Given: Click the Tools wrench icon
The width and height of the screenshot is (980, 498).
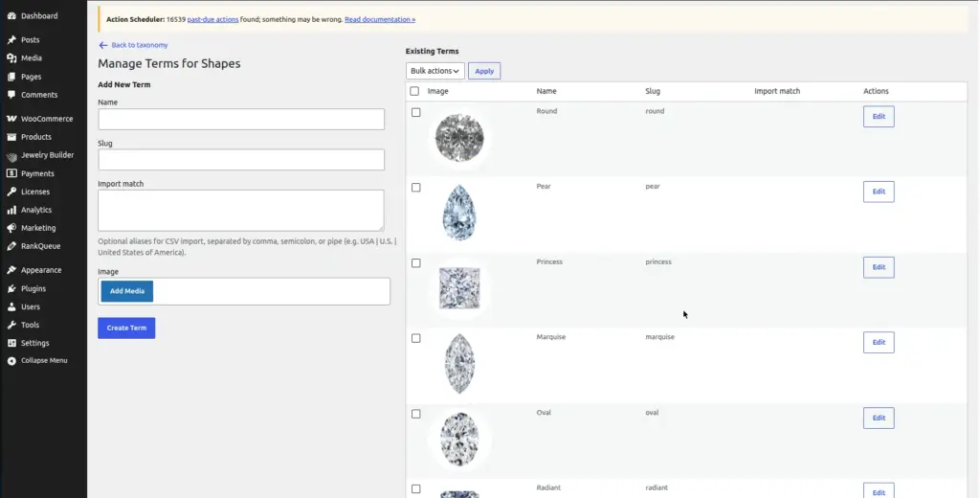Looking at the screenshot, I should [11, 325].
